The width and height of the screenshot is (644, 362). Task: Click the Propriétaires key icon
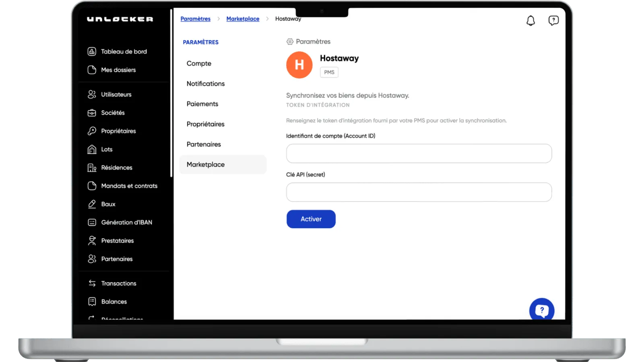click(x=92, y=131)
